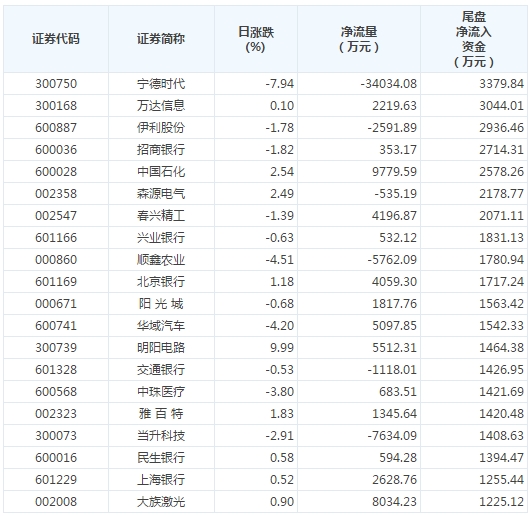Select the 万达信息 row name
530x517 pixels.
point(161,105)
